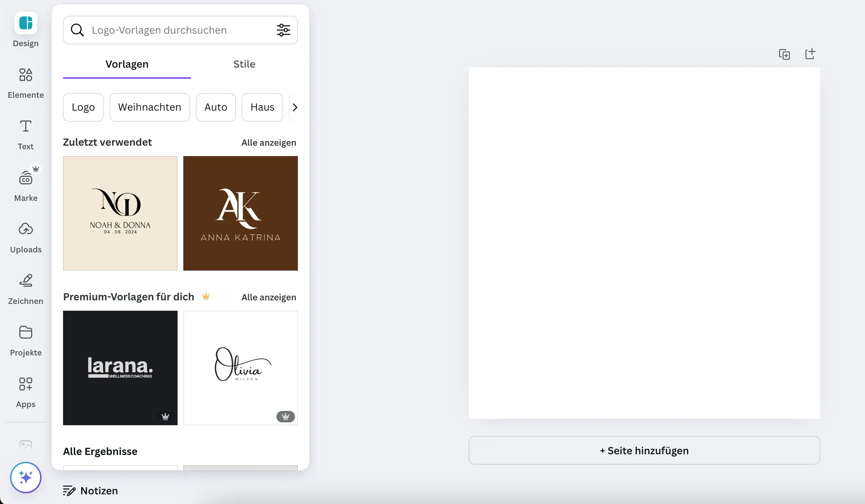The width and height of the screenshot is (865, 504).
Task: Click the Zuletzt verwendet heading
Action: [107, 142]
